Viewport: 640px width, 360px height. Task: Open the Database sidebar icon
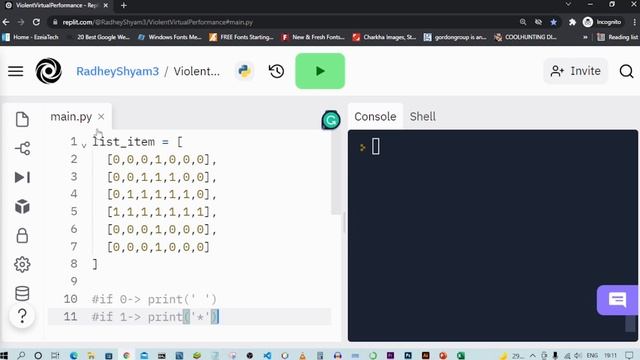pos(22,293)
